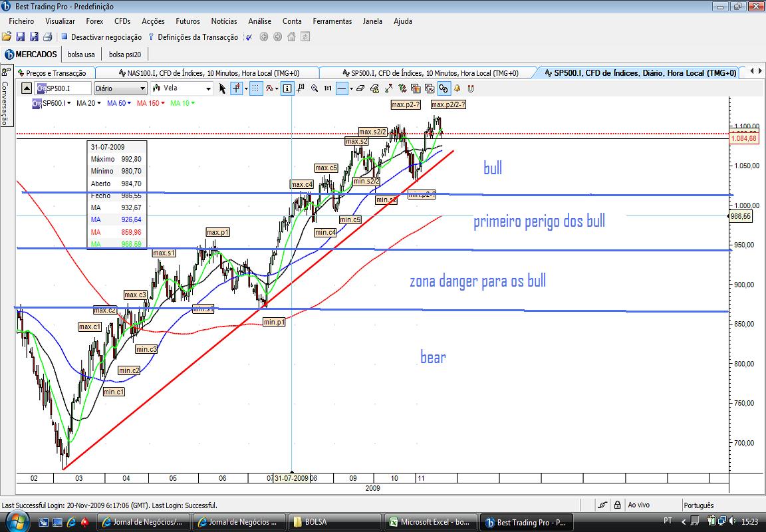Viewport: 766px width, 532px height.
Task: Toggle the data info box button
Action: coord(287,88)
